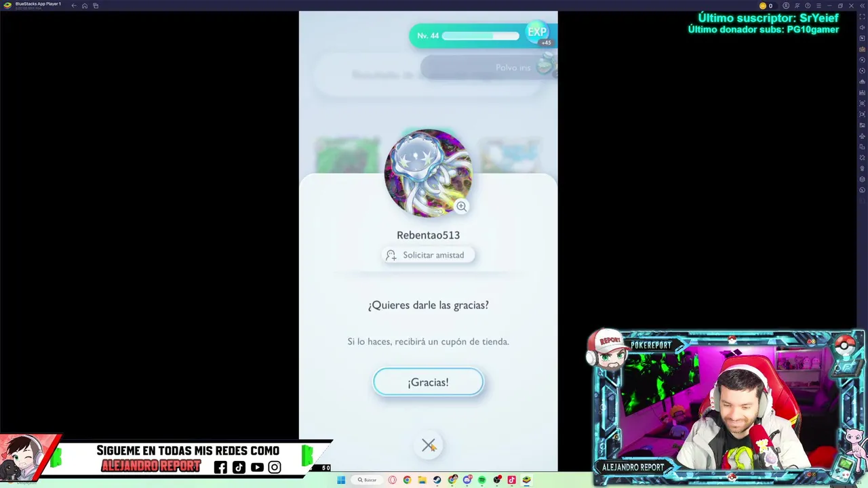Viewport: 868px width, 488px height.
Task: Click the Último suscriptor: SrYeief overlay text
Action: click(x=768, y=18)
